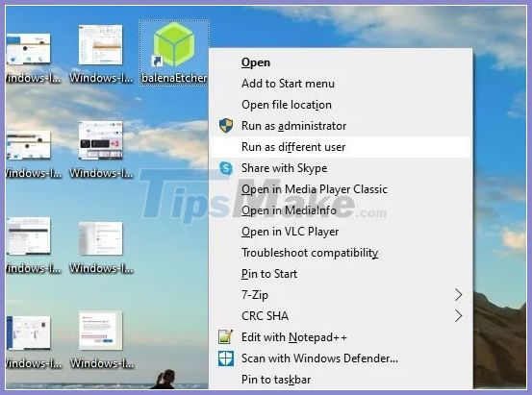Click the Windows Defender shield icon
The height and width of the screenshot is (395, 532).
point(226,358)
